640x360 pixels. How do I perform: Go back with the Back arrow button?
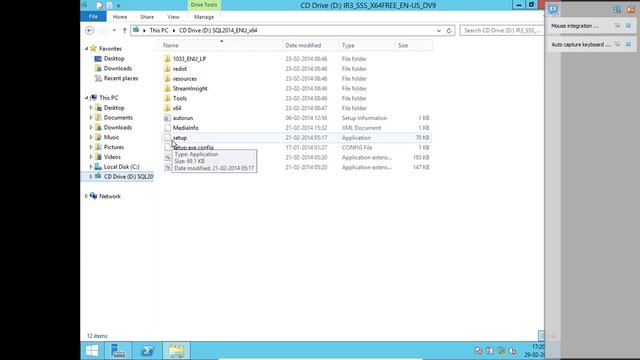pyautogui.click(x=89, y=31)
